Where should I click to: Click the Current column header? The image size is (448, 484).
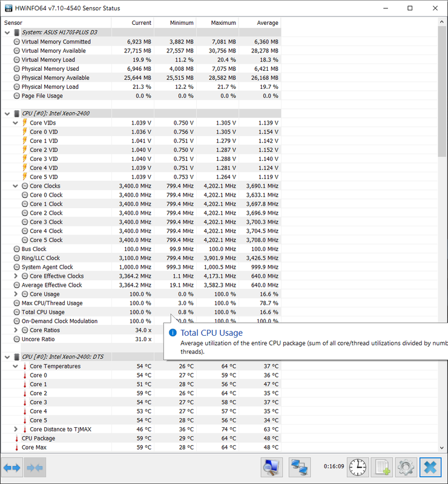tap(133, 23)
